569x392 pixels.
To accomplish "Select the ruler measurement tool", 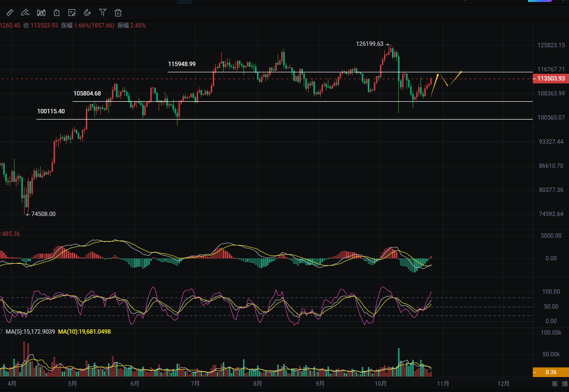I will click(11, 13).
